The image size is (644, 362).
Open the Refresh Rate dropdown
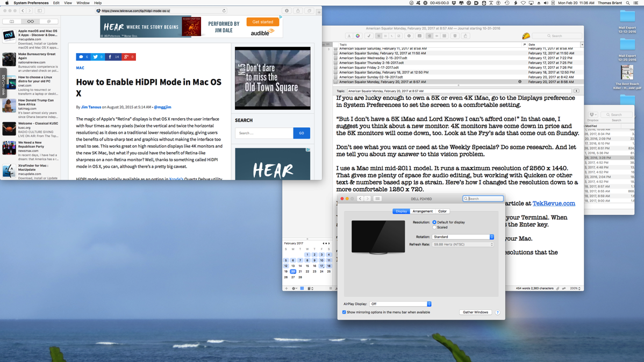click(463, 244)
